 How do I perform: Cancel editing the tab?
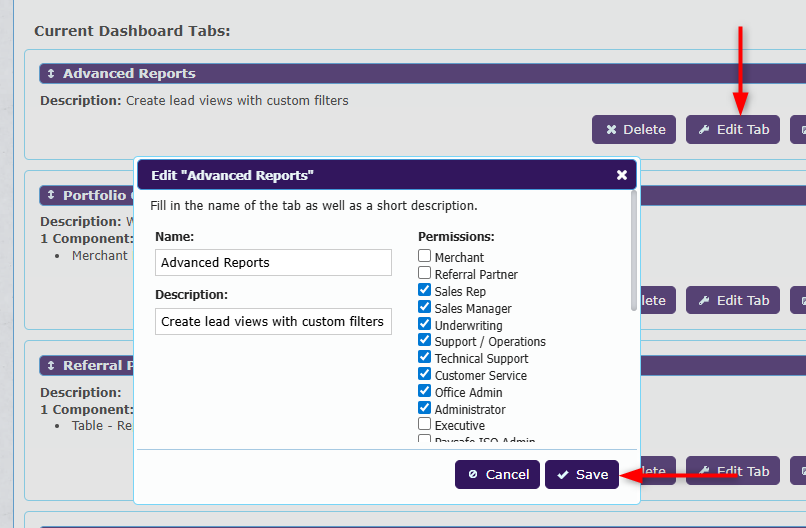coord(497,474)
